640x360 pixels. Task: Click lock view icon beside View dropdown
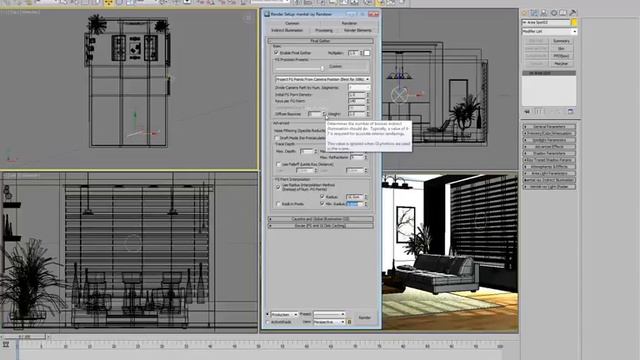[349, 322]
